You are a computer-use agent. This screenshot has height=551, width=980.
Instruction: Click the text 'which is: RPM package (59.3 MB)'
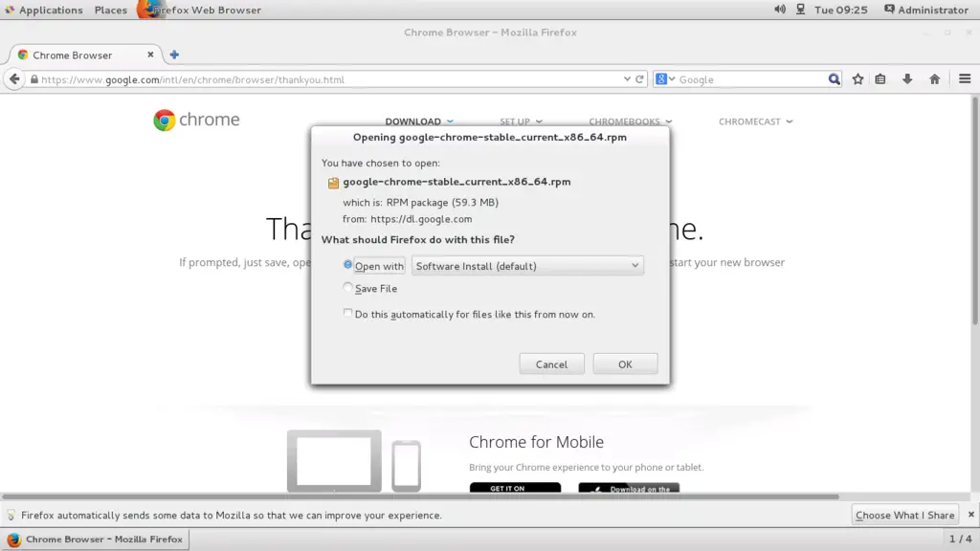(x=420, y=202)
